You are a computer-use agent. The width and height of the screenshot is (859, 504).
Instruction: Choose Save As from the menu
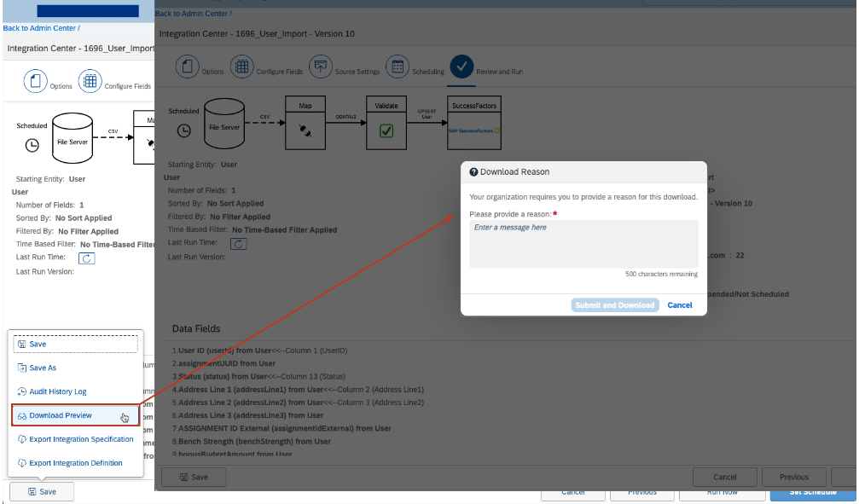pos(76,368)
